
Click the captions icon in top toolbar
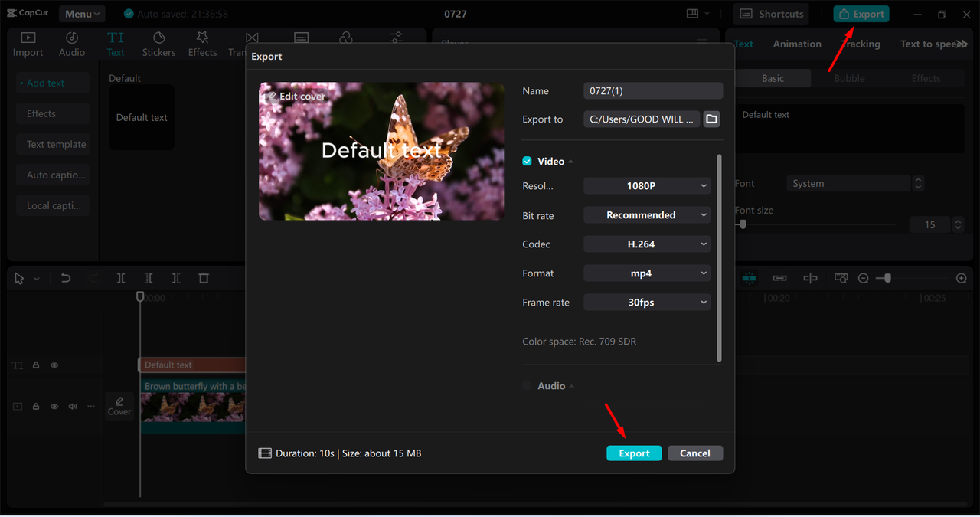[302, 38]
